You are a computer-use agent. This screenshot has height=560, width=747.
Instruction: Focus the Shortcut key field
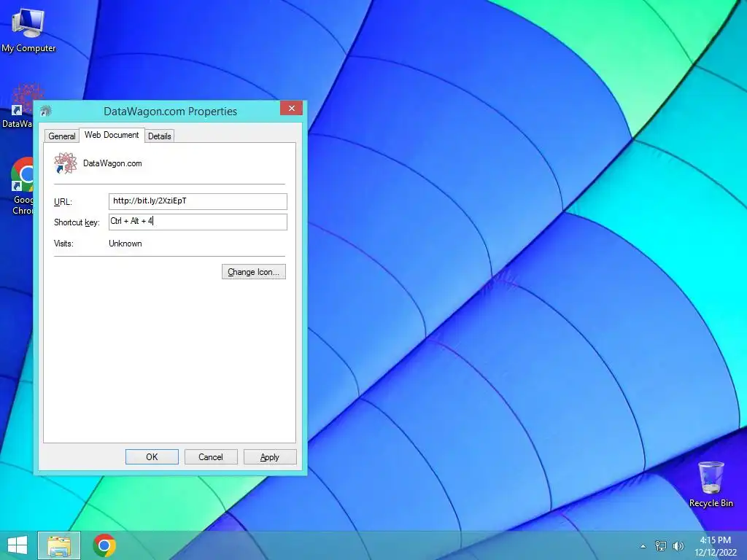tap(198, 222)
